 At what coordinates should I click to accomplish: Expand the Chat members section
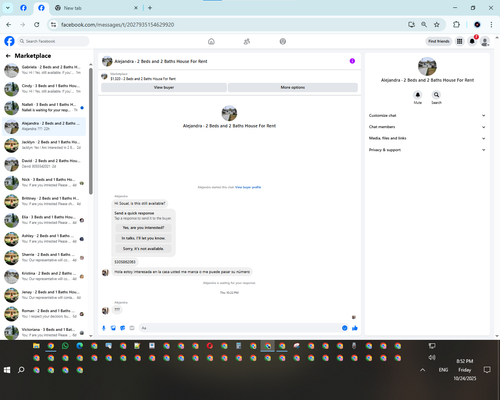[427, 127]
